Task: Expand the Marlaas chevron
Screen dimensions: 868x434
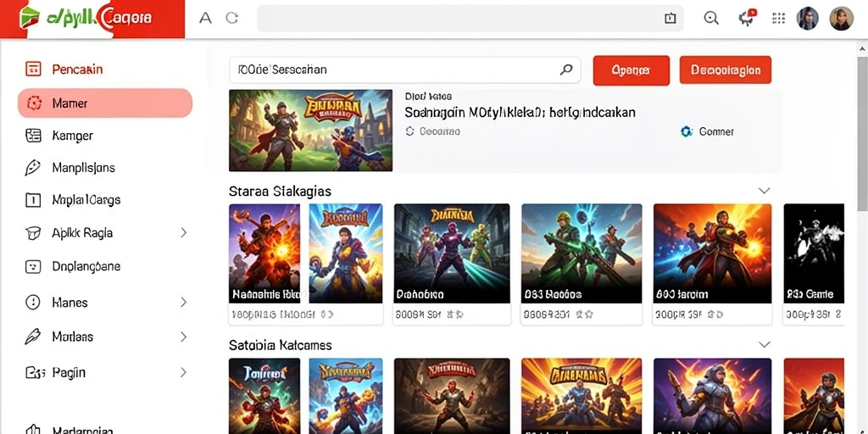Action: [183, 336]
